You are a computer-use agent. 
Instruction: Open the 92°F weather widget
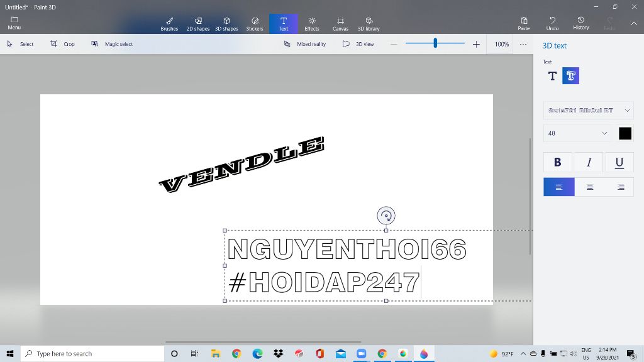click(x=501, y=353)
